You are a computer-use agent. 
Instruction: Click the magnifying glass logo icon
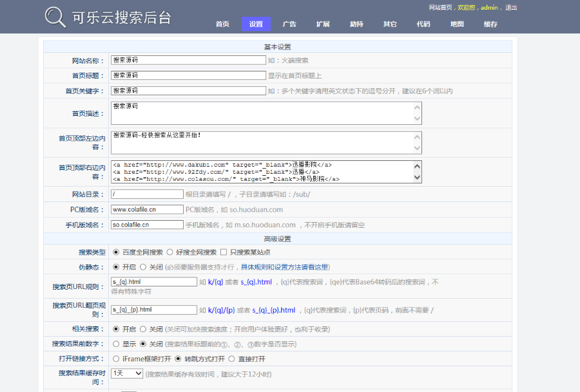(x=55, y=17)
